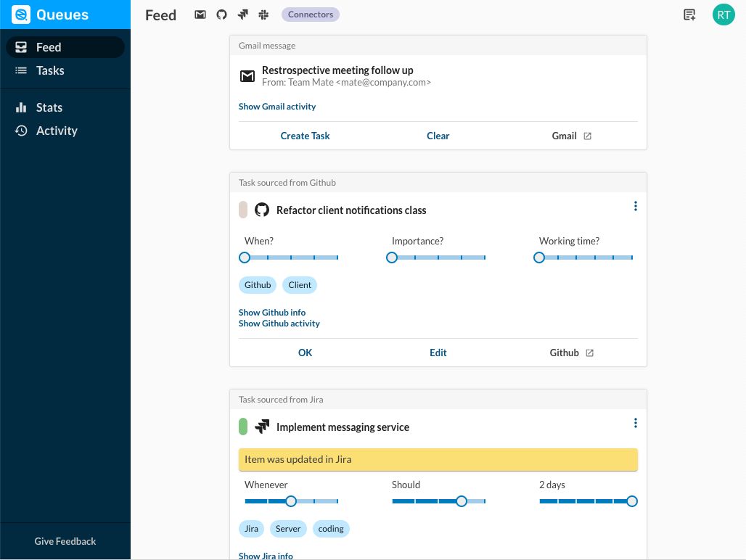The image size is (746, 560).
Task: Toggle the Github tag on the notifications task
Action: click(258, 285)
